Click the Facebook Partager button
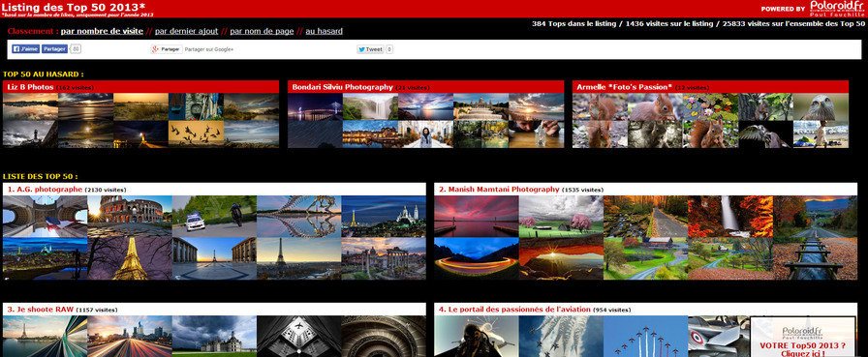 55,49
